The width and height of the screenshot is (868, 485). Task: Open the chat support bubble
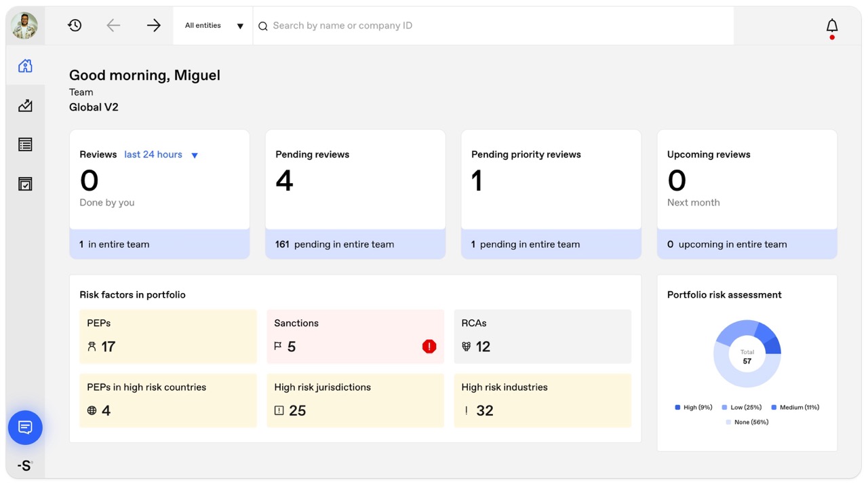[25, 427]
